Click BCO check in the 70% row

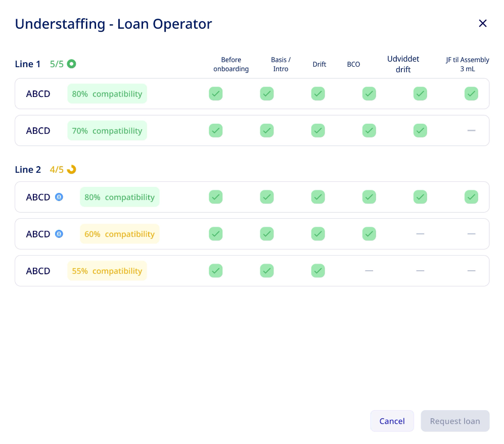(x=369, y=130)
